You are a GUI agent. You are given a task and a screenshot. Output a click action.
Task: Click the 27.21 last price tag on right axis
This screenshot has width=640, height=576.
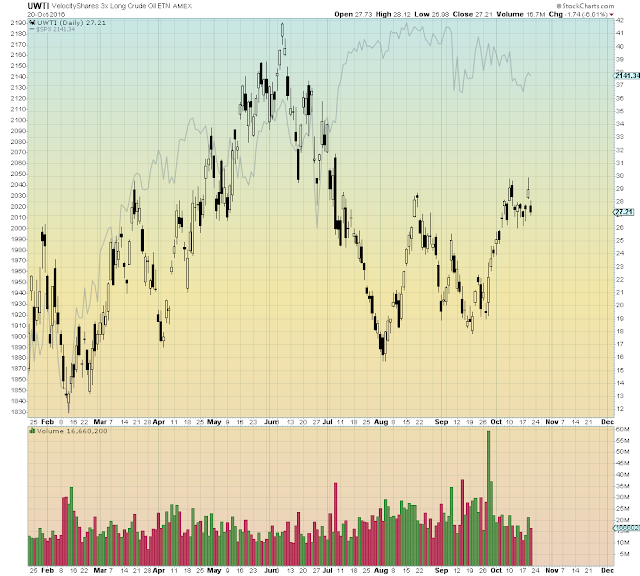[x=624, y=212]
